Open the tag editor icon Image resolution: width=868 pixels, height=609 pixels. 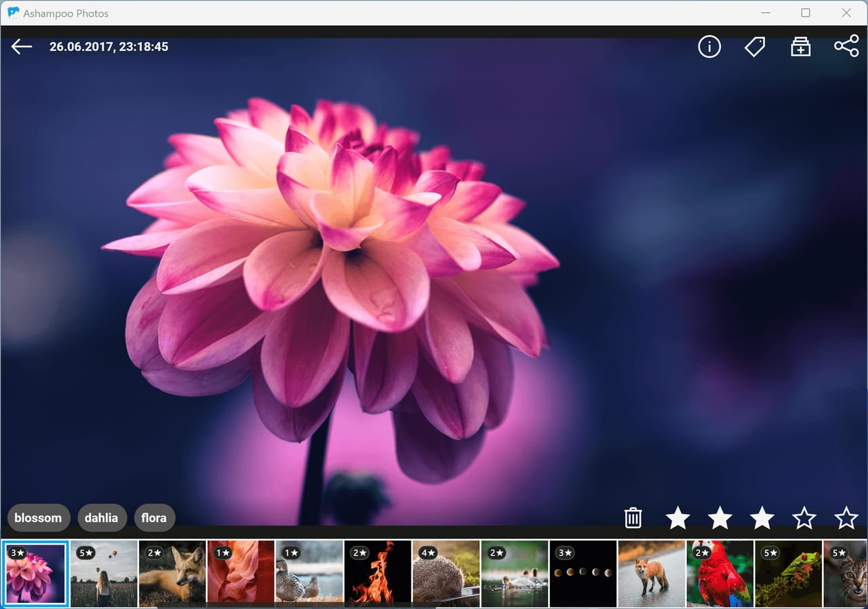pyautogui.click(x=755, y=46)
